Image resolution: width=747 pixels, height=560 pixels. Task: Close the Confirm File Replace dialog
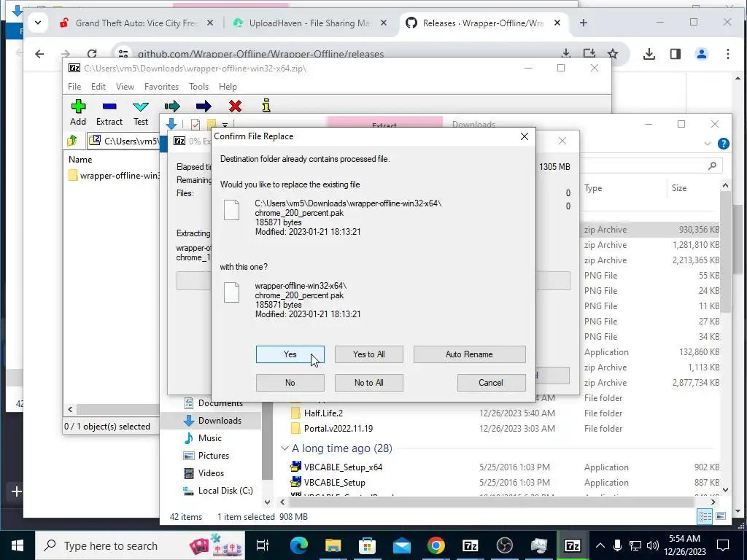click(524, 136)
